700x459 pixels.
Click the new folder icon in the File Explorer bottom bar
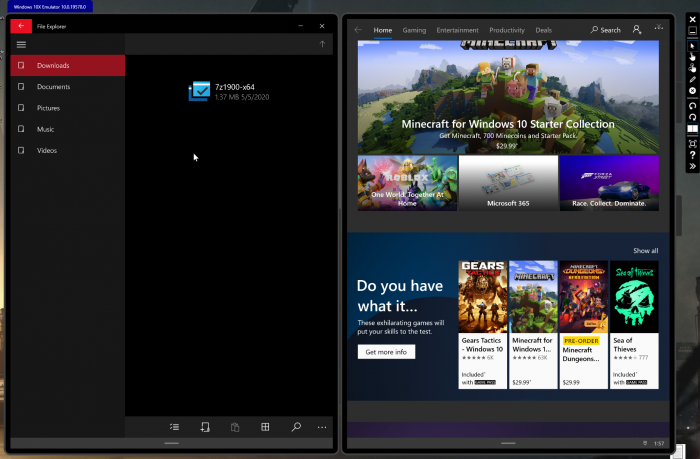pos(205,427)
